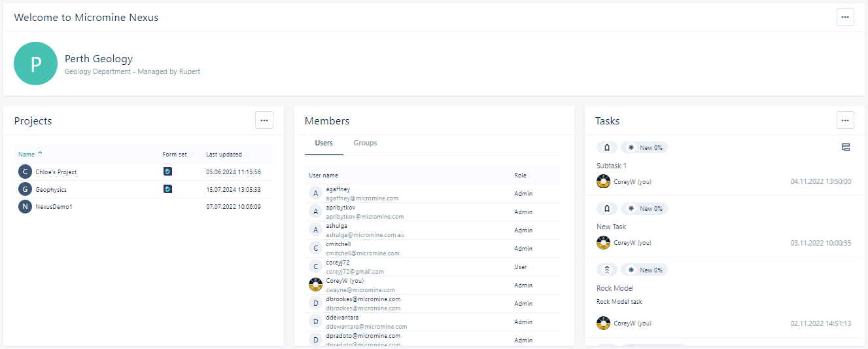Click the date 05.06.2024 11:15:56
The width and height of the screenshot is (868, 349).
[234, 172]
